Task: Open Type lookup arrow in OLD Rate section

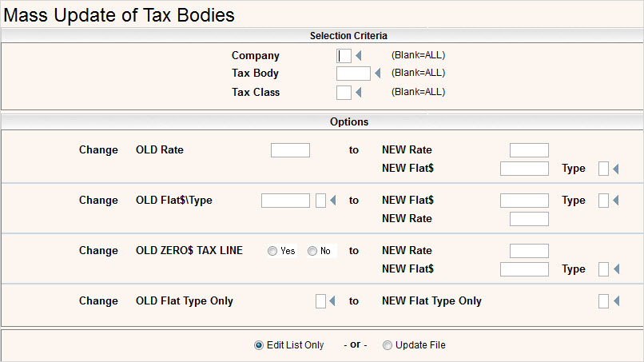Action: point(616,169)
